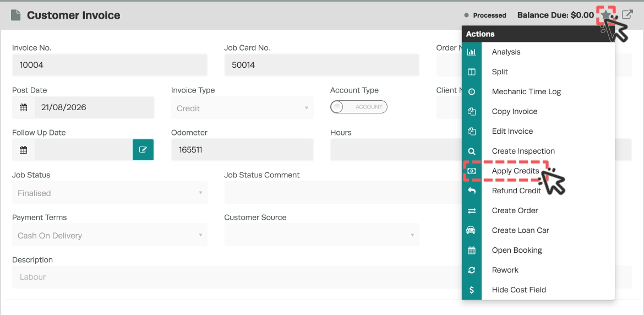Click the Actions menu header
The width and height of the screenshot is (644, 315).
pyautogui.click(x=538, y=34)
